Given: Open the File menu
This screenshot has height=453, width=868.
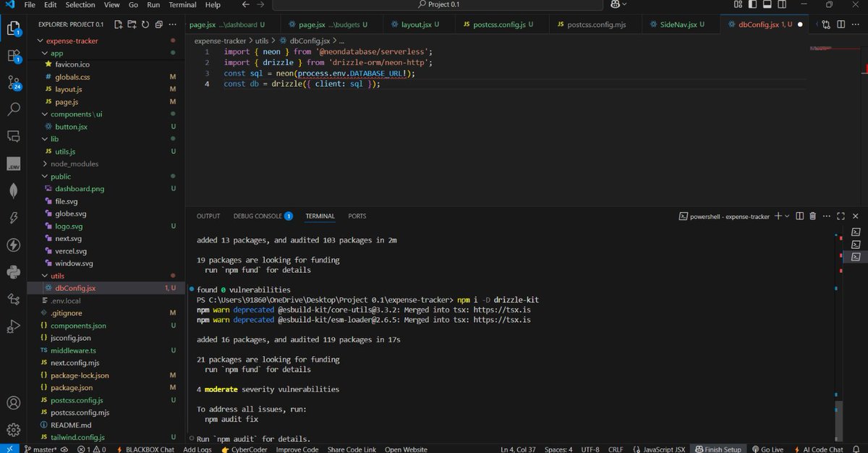Looking at the screenshot, I should 30,5.
